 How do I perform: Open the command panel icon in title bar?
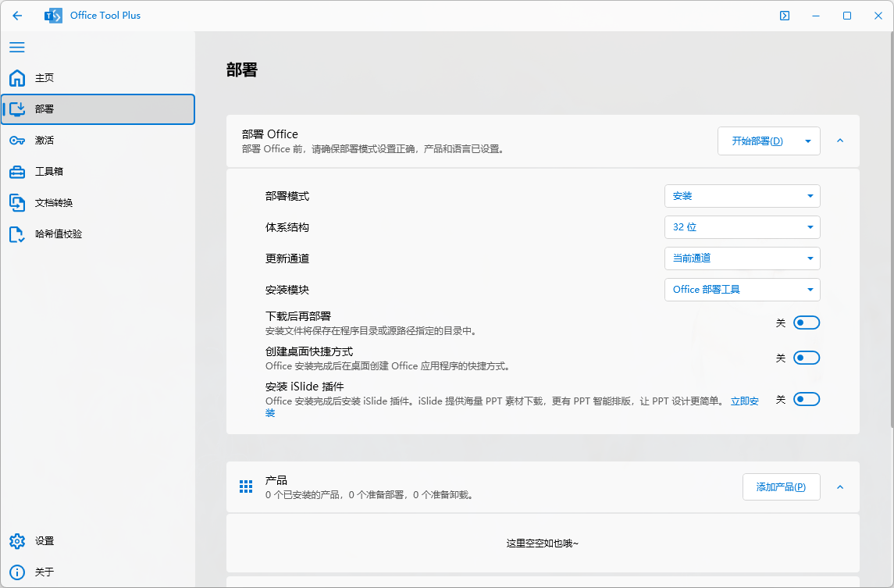(785, 16)
